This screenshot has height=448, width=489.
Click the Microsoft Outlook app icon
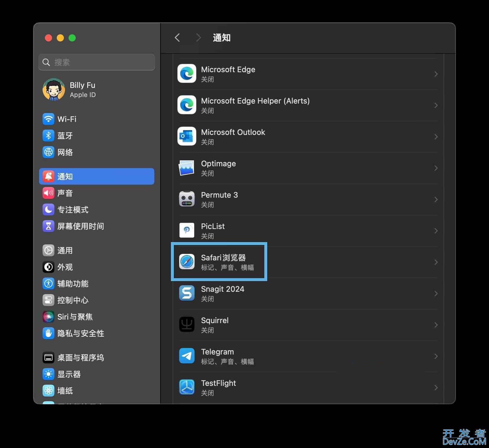(x=187, y=136)
